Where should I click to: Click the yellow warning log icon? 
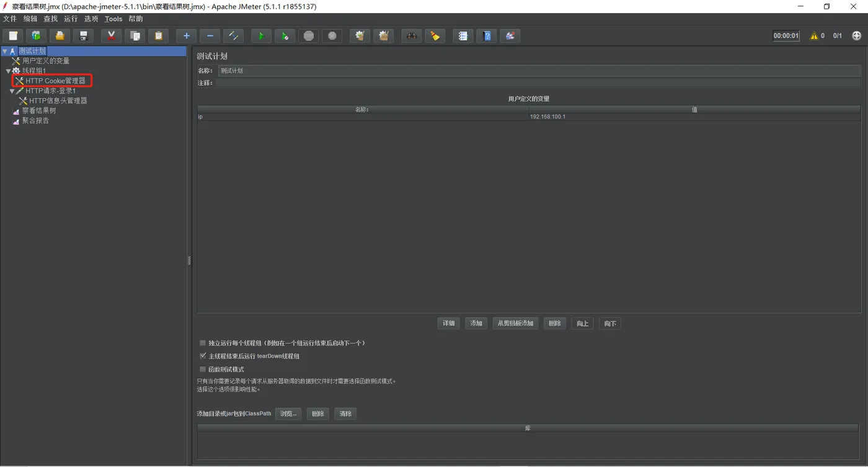pyautogui.click(x=814, y=36)
